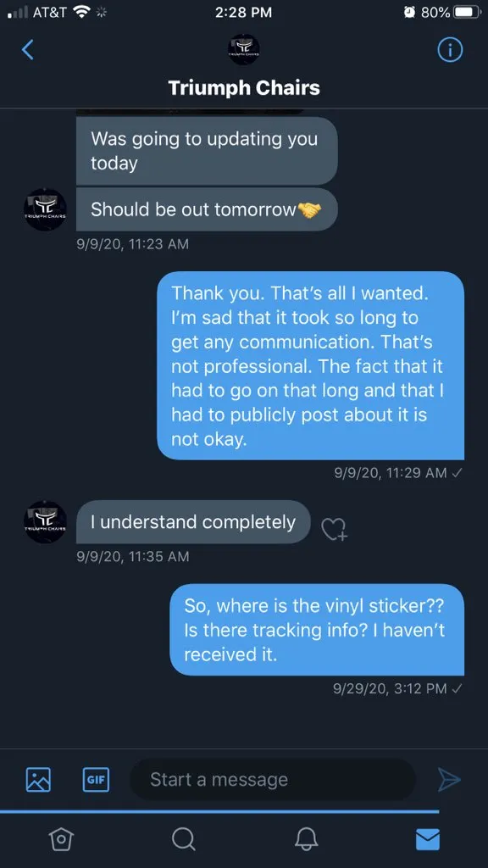Tap Triumph Chairs avatar beside "I understand completely"
The image size is (488, 868).
click(x=45, y=522)
